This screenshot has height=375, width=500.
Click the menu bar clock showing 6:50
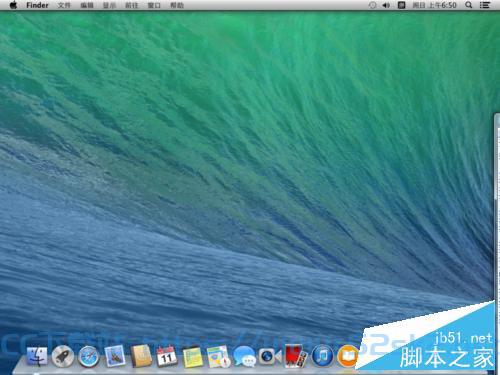click(x=435, y=5)
